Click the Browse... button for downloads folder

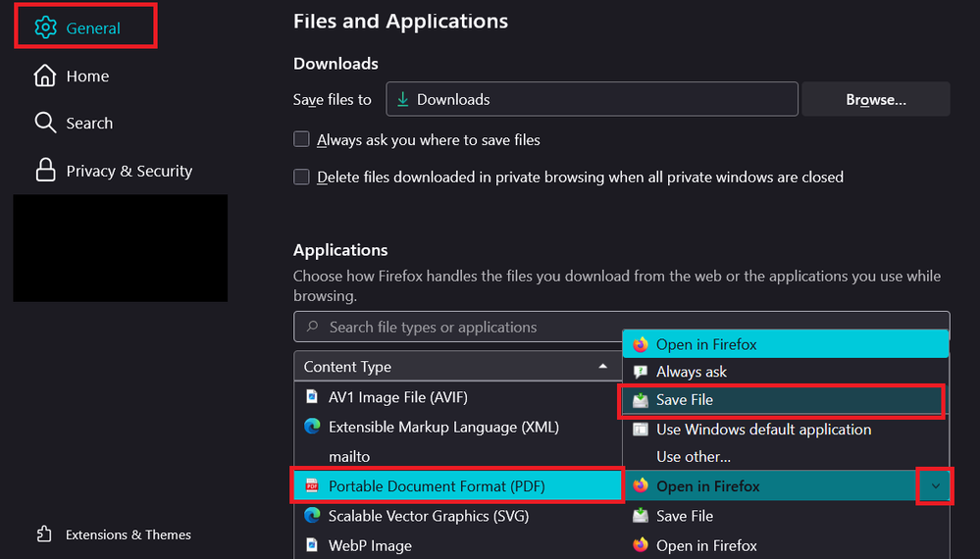[x=876, y=99]
